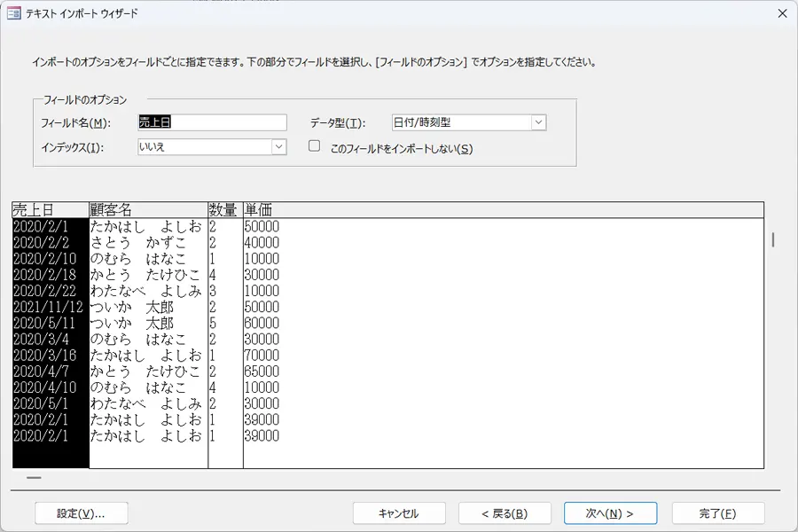The image size is (798, 532).
Task: Select the 売上日 column header
Action: [50, 210]
